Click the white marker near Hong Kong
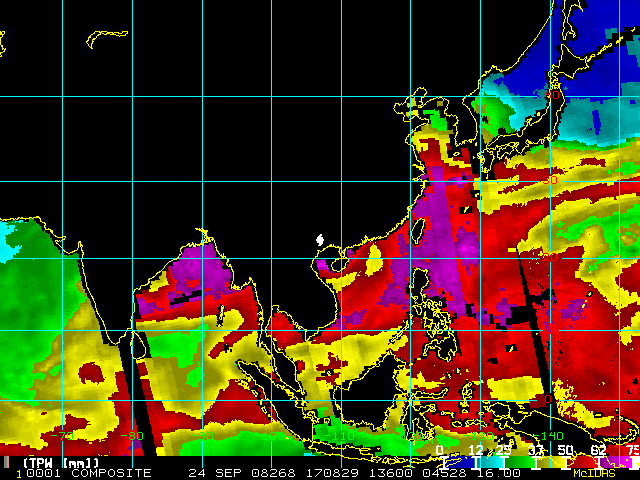 click(x=319, y=240)
